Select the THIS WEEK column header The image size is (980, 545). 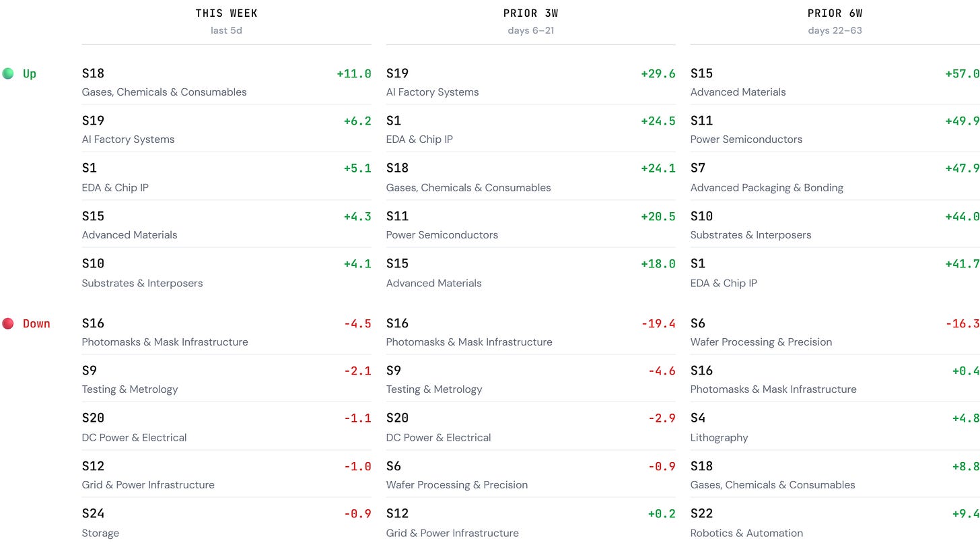tap(226, 13)
